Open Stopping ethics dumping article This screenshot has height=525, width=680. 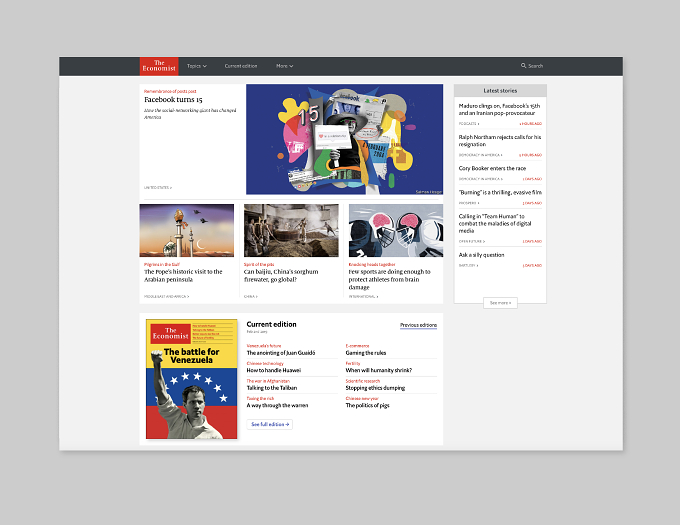pyautogui.click(x=375, y=388)
